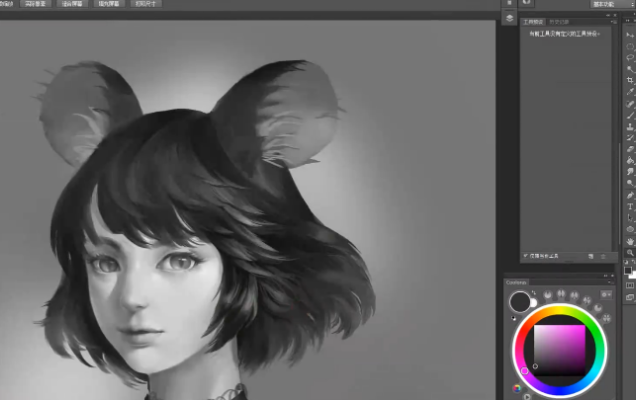636x400 pixels.
Task: Select the Clone Stamp tool
Action: tap(630, 127)
